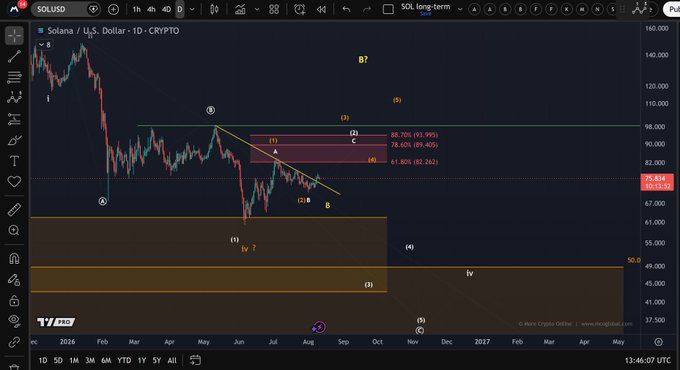Image resolution: width=680 pixels, height=370 pixels.
Task: Open the Fibonacci and Gann tools
Action: click(14, 77)
